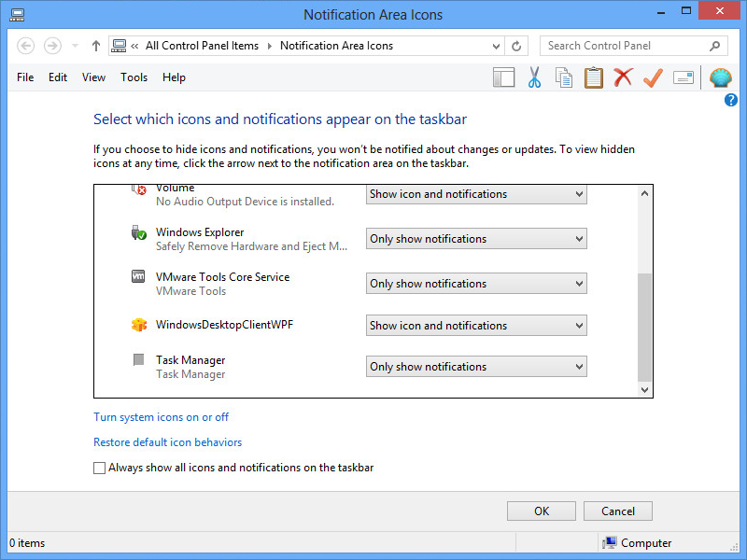Click the Search Control Panel field
The image size is (747, 560).
point(626,46)
